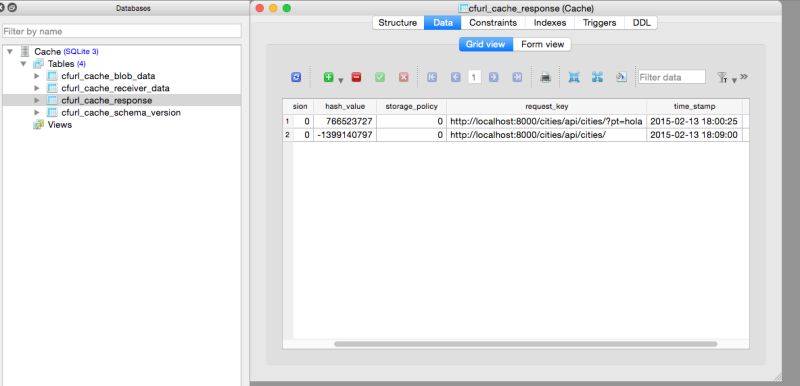This screenshot has width=800, height=386.
Task: Select cfurl_cache_receiver_data in tree
Action: 115,88
